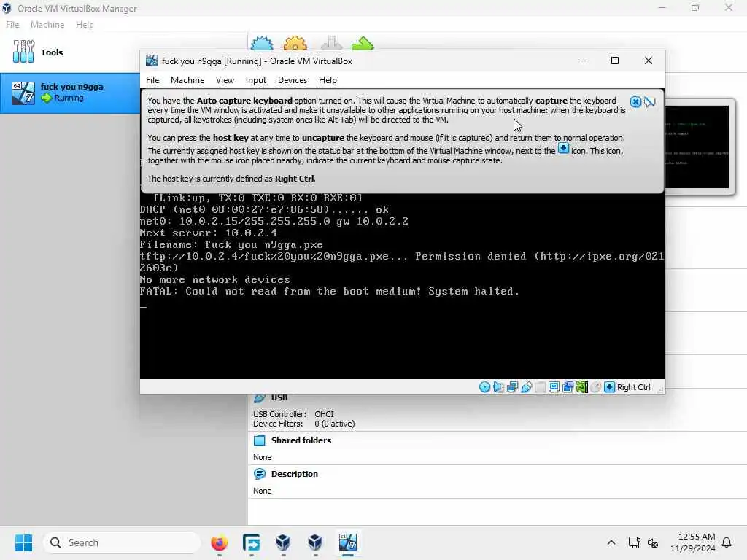Click the optical disk status bar icon
The image size is (747, 560).
pyautogui.click(x=484, y=387)
